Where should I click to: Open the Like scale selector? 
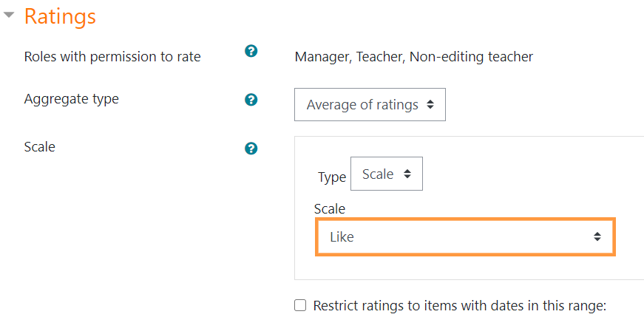(x=465, y=237)
